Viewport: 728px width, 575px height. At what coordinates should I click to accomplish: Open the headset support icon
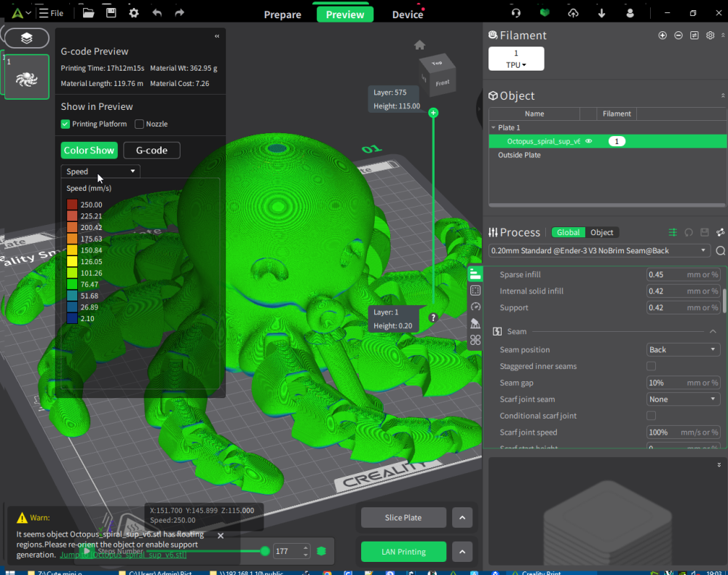point(516,13)
